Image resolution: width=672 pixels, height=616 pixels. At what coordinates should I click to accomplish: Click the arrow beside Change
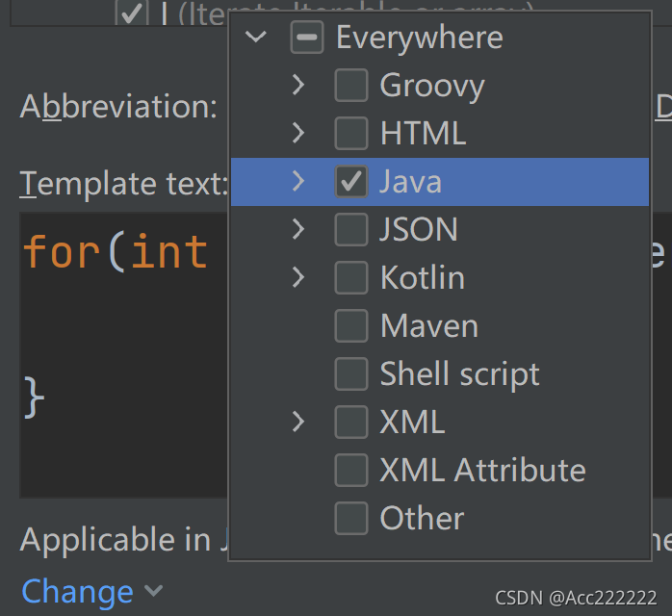coord(153,591)
